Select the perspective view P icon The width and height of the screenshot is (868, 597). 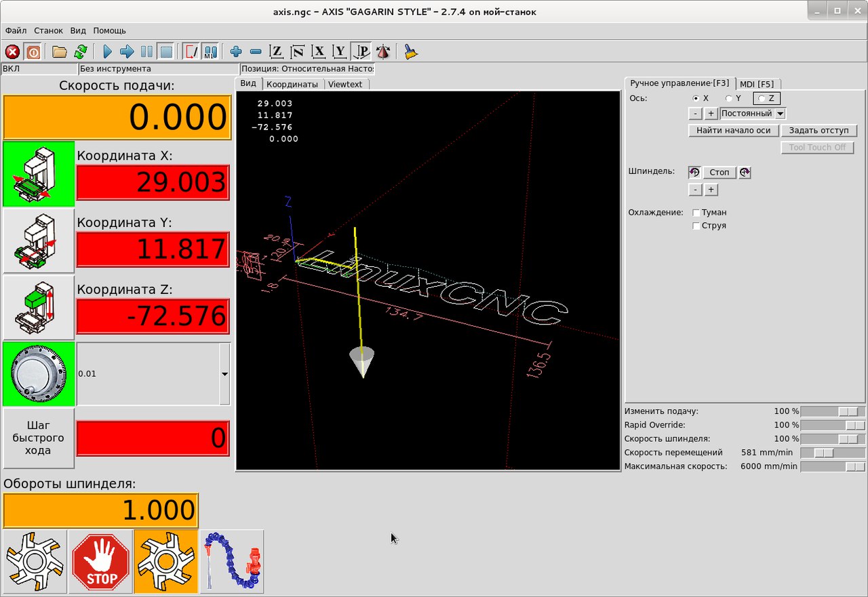(361, 52)
